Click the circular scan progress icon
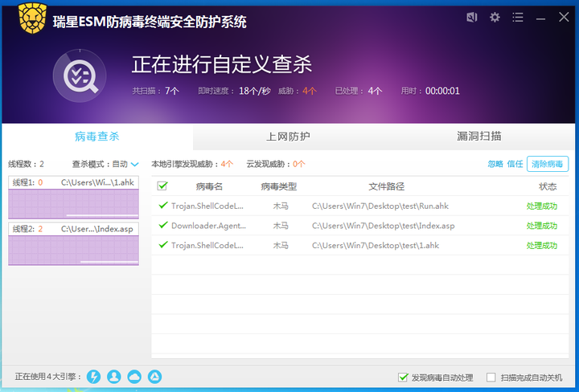The width and height of the screenshot is (579, 392). coord(79,77)
